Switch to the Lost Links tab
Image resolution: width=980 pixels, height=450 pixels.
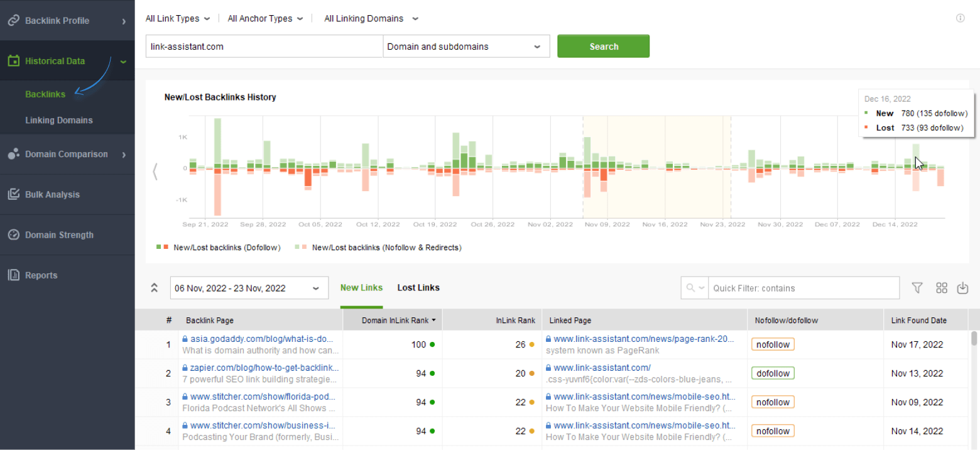[x=418, y=287]
